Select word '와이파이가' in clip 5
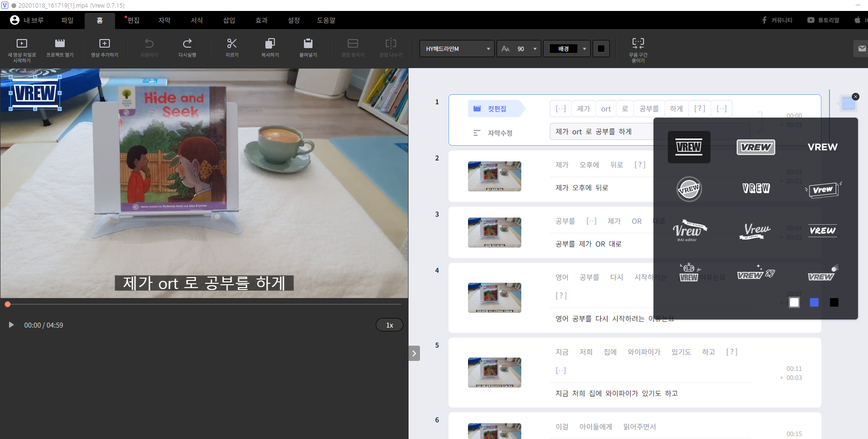The height and width of the screenshot is (439, 868). pos(644,352)
